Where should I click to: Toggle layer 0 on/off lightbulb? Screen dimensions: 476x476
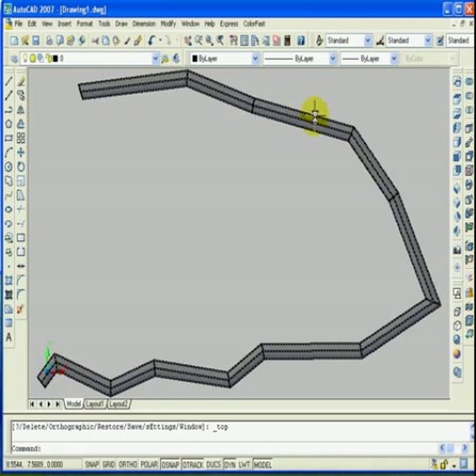coord(26,58)
